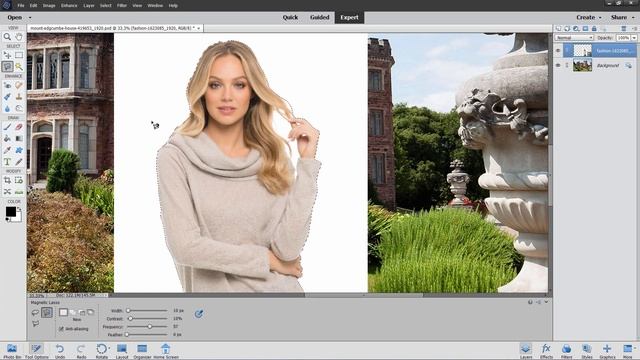Toggle the Anti-aliasing checkbox

pyautogui.click(x=62, y=329)
